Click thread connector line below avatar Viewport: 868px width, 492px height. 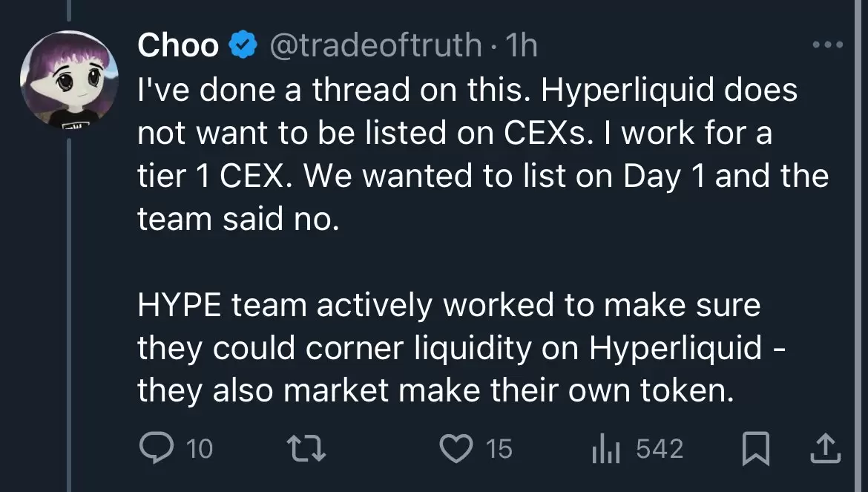tap(69, 315)
